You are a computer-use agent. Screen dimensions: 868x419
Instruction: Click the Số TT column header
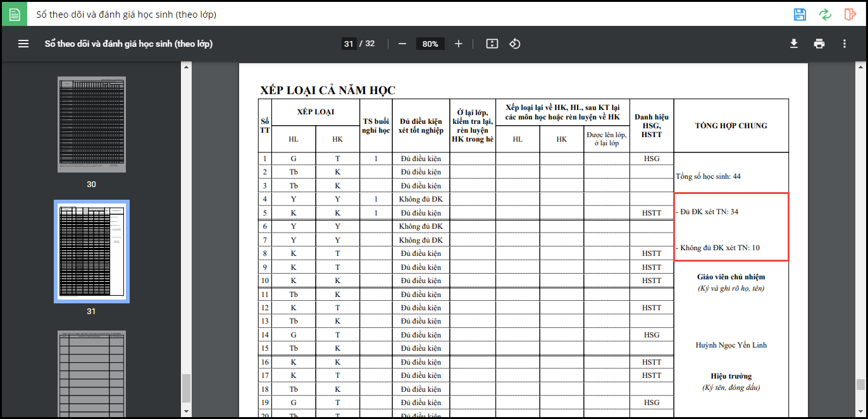coord(265,126)
